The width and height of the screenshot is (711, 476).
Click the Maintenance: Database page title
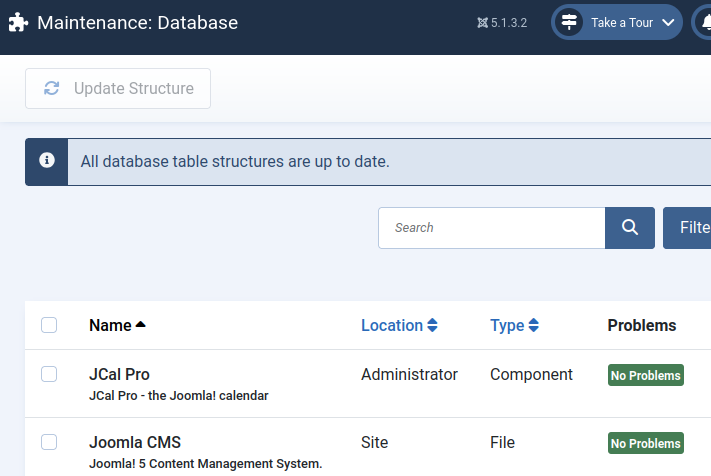pyautogui.click(x=137, y=23)
